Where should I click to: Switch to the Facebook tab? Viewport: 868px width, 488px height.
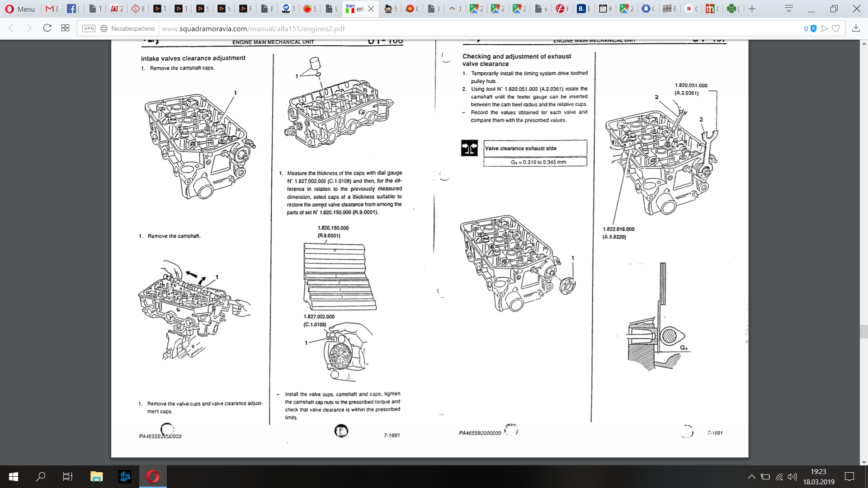(73, 9)
